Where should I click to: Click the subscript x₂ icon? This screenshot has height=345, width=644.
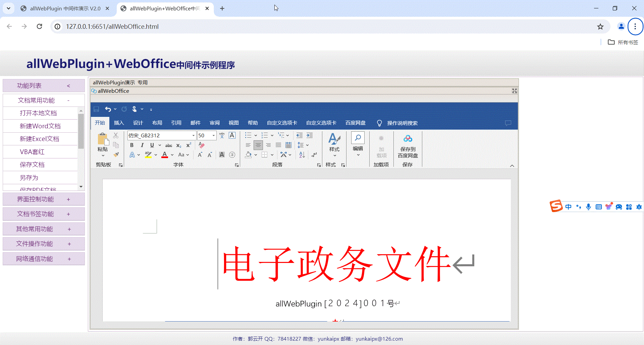coord(179,145)
